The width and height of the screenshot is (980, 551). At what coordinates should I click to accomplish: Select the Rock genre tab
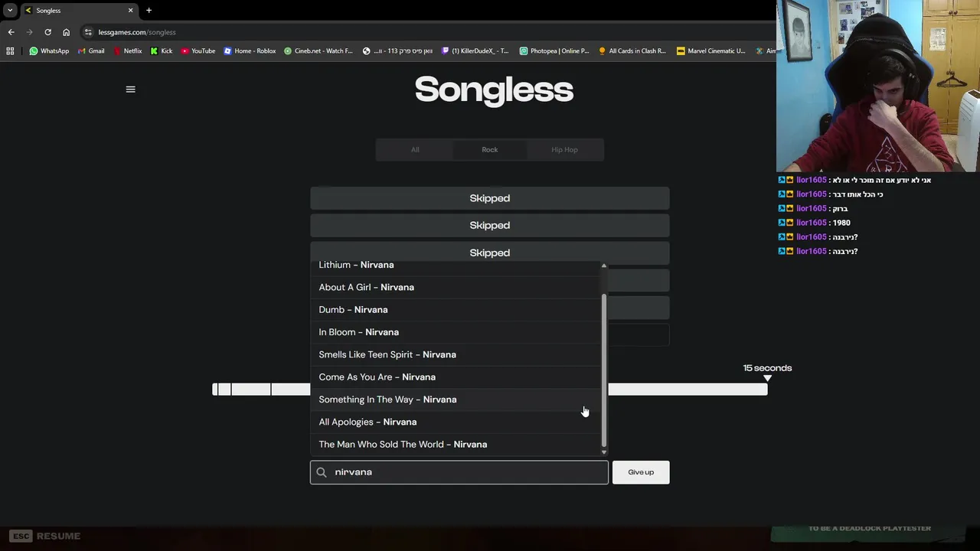(490, 150)
